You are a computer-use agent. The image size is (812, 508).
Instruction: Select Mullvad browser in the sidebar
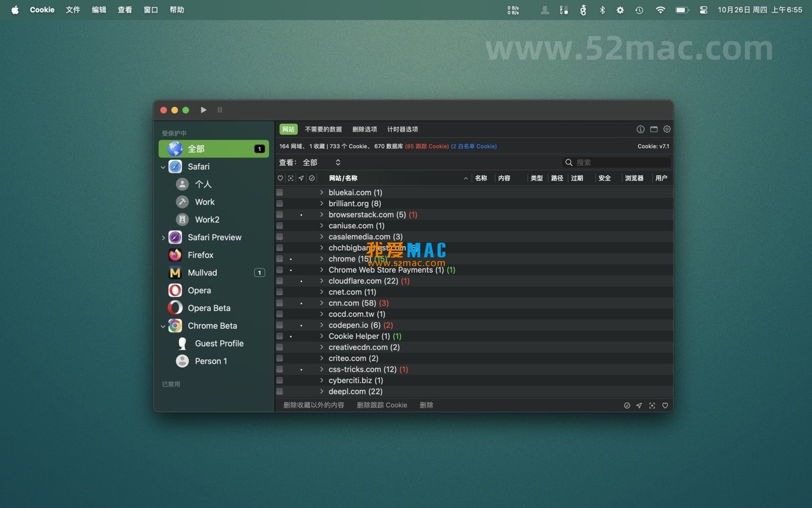(202, 273)
